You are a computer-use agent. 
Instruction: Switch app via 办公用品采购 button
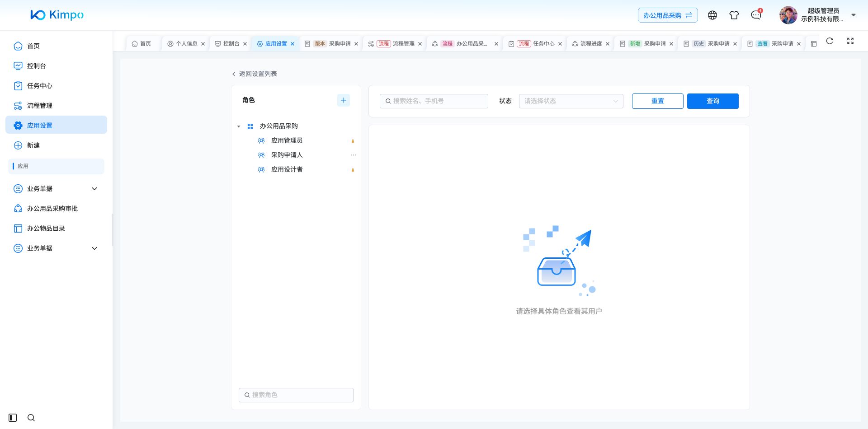click(x=668, y=15)
